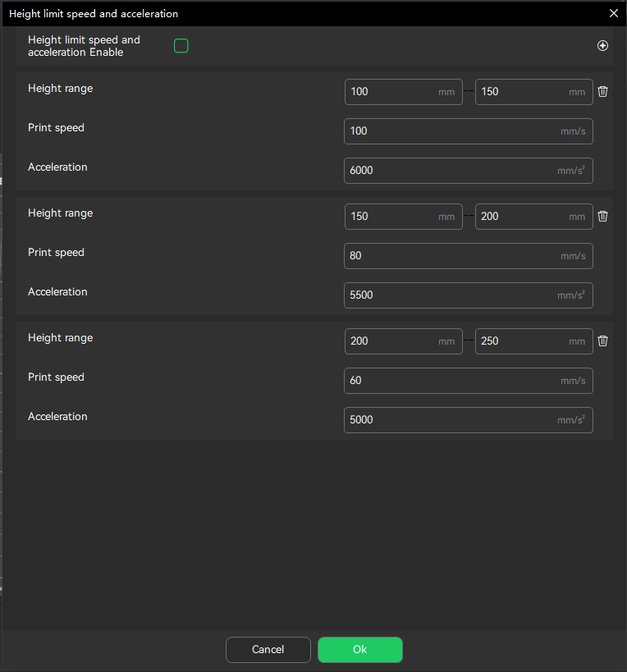Edit the first range end value 150 mm
Image resolution: width=627 pixels, height=672 pixels.
(523, 92)
